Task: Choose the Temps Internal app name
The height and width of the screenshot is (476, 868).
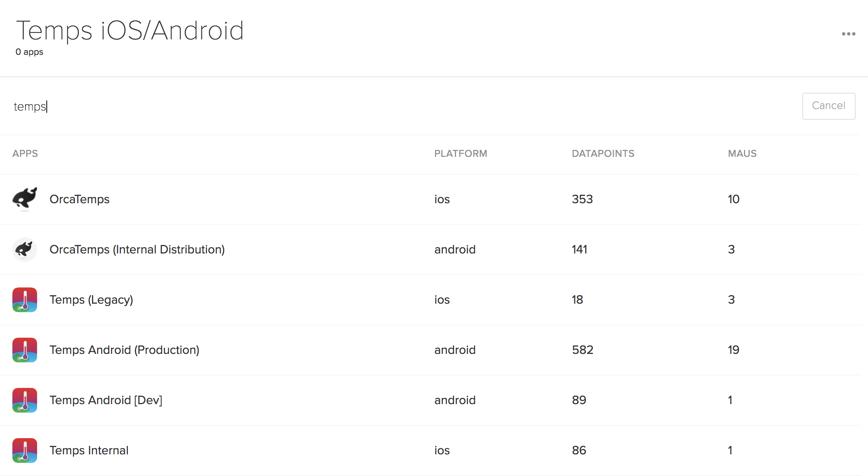Action: pos(89,450)
